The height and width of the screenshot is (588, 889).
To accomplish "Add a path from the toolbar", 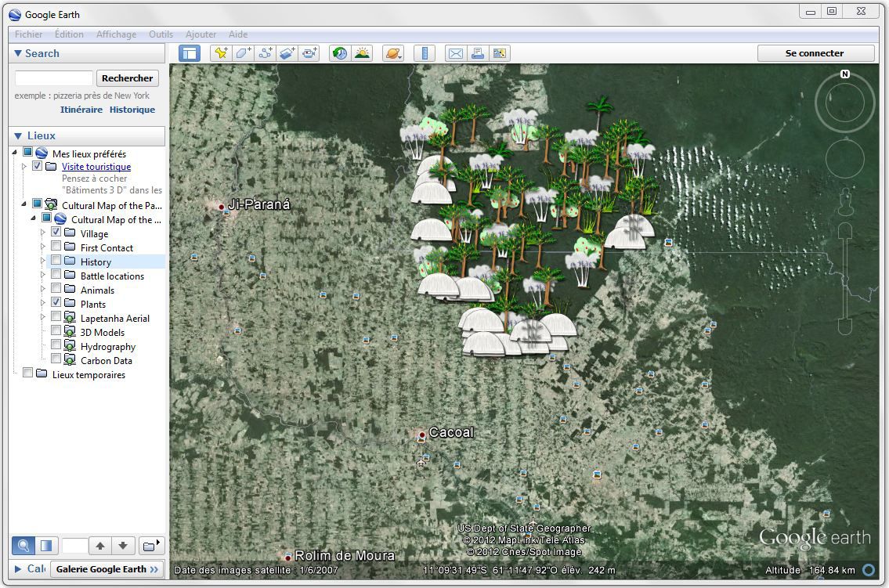I will (266, 53).
